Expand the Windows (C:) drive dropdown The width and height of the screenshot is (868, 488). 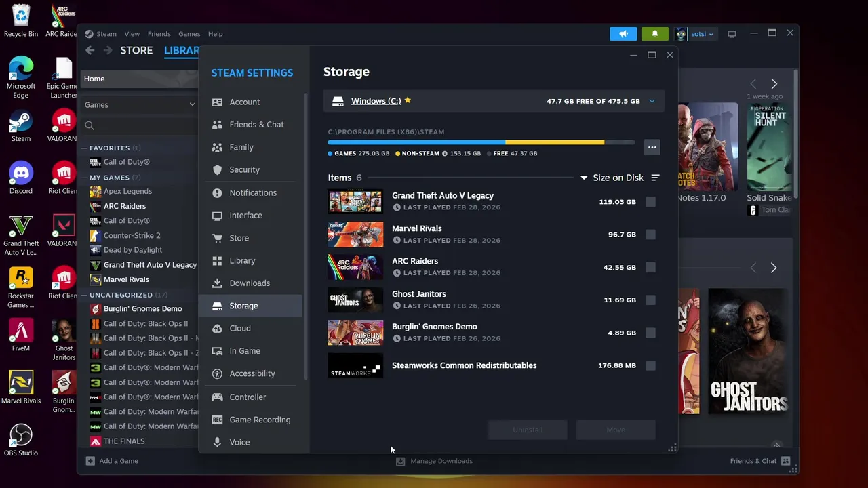point(652,101)
